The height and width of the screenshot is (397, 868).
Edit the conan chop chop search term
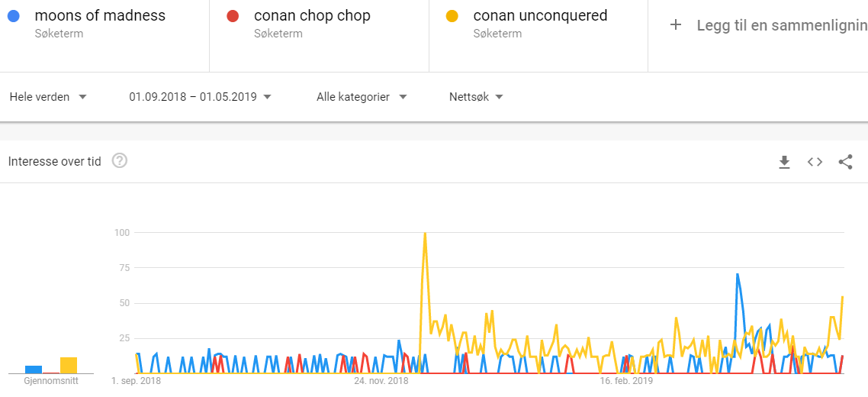coord(312,15)
